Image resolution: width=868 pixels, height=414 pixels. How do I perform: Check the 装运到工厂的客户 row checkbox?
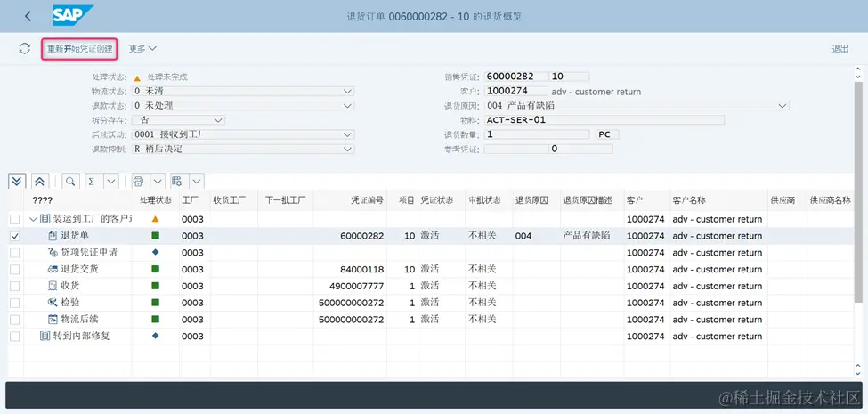[15, 219]
